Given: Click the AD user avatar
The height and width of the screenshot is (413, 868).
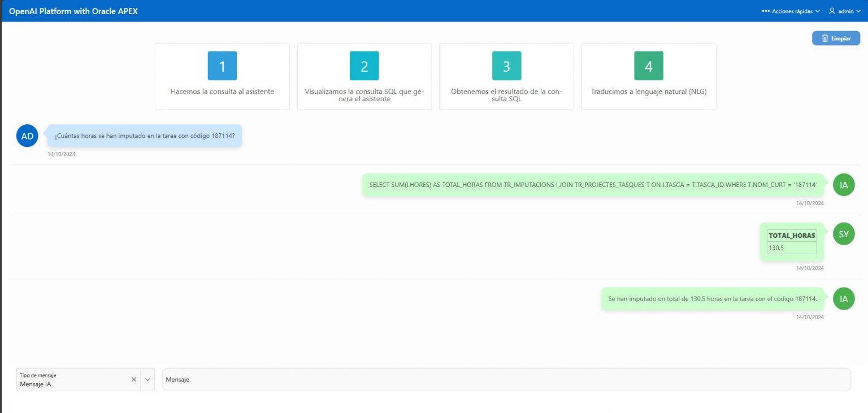Looking at the screenshot, I should click(x=27, y=136).
